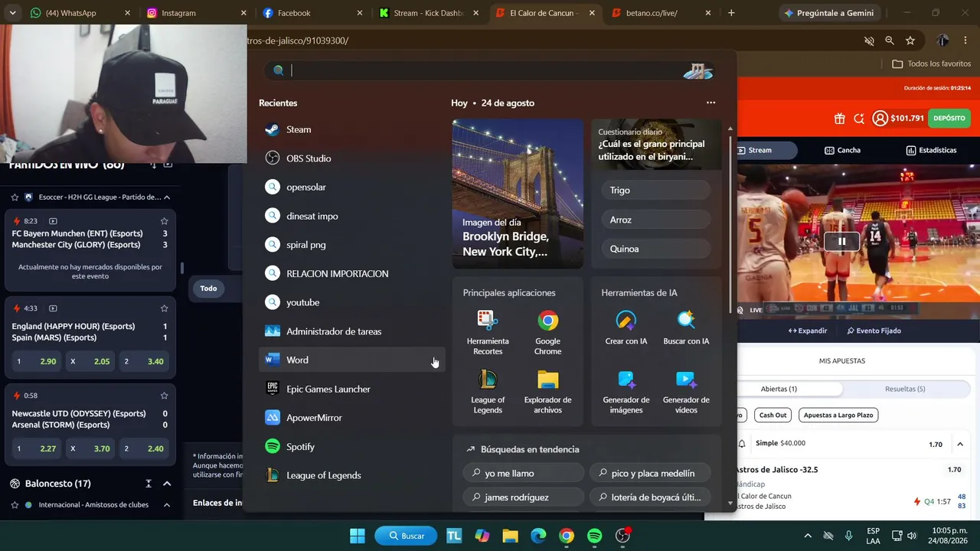
Task: Open the Betano account profile icon
Action: click(x=880, y=119)
